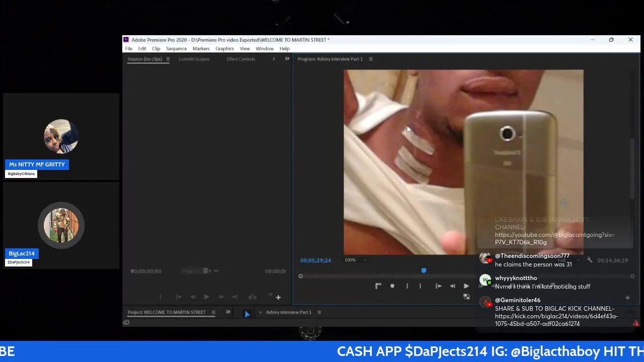This screenshot has height=362, width=644.
Task: Click Source monitor Mark In icon
Action: [x=160, y=297]
